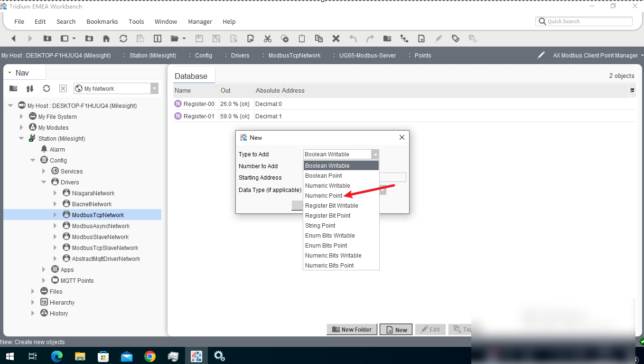Open Google Chrome from the taskbar

150,356
